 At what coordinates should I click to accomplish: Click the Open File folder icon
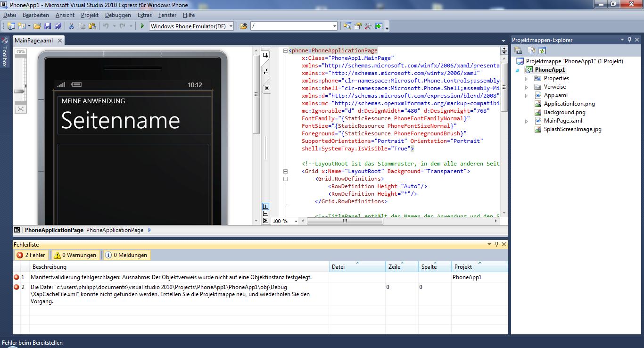37,26
